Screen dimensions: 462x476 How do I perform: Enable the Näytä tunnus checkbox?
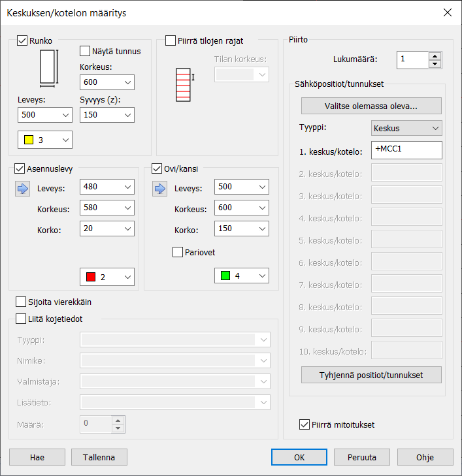click(x=85, y=51)
